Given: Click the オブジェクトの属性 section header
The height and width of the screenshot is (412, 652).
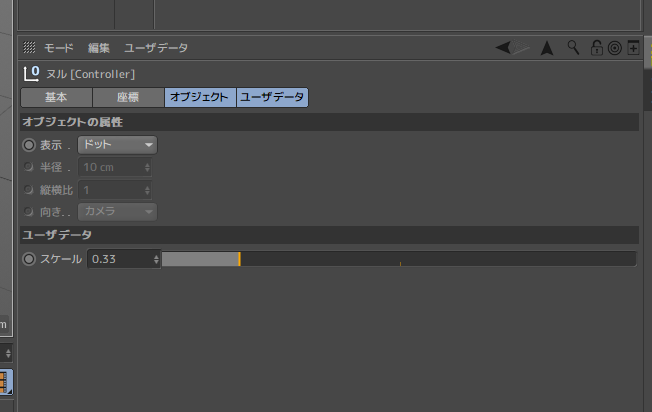Looking at the screenshot, I should tap(329, 122).
